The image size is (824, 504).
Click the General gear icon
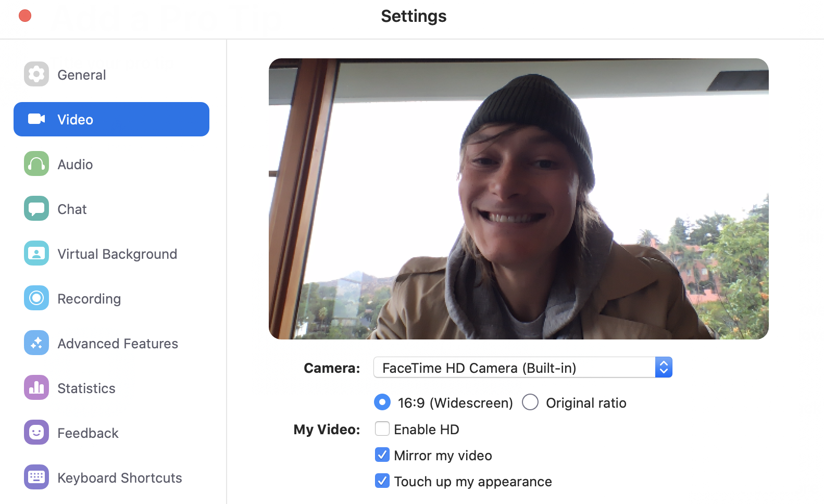pos(36,74)
